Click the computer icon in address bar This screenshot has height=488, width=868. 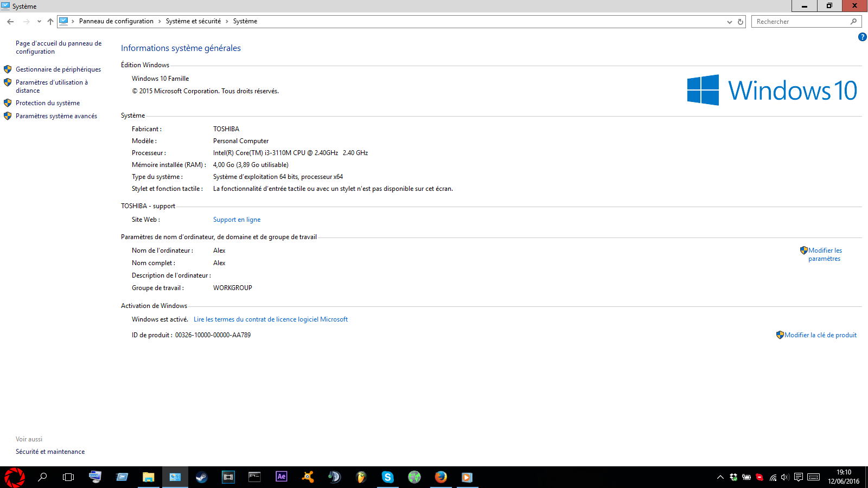point(63,21)
